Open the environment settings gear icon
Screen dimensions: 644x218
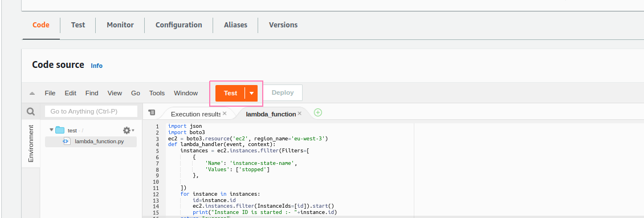click(128, 130)
